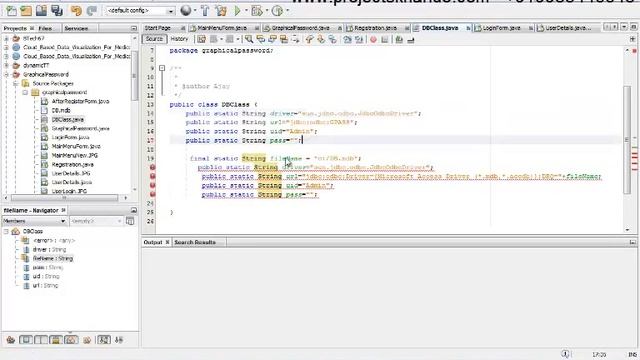Screen dimensions: 640x360
Task: Click the Undo arrow icon
Action: (76, 11)
